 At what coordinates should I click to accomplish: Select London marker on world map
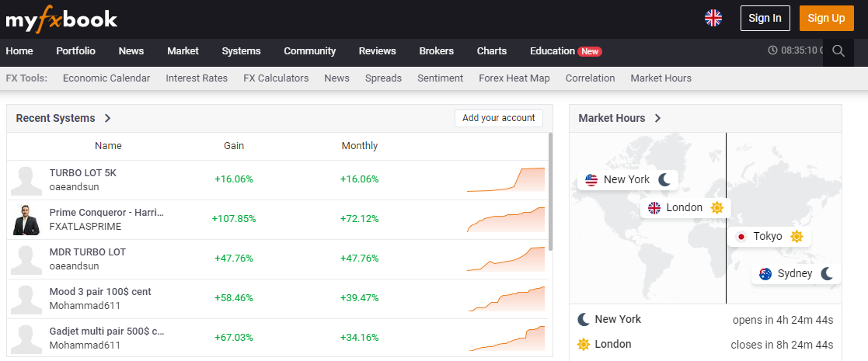pyautogui.click(x=685, y=208)
